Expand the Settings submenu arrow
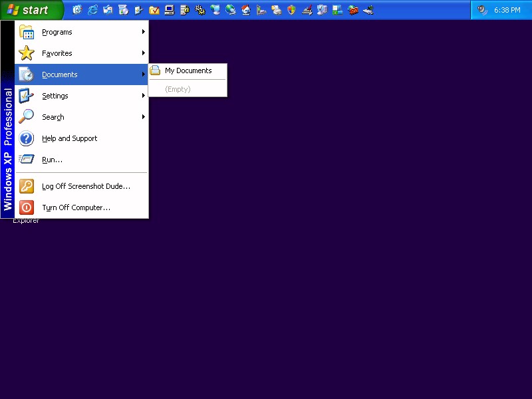 pyautogui.click(x=143, y=96)
